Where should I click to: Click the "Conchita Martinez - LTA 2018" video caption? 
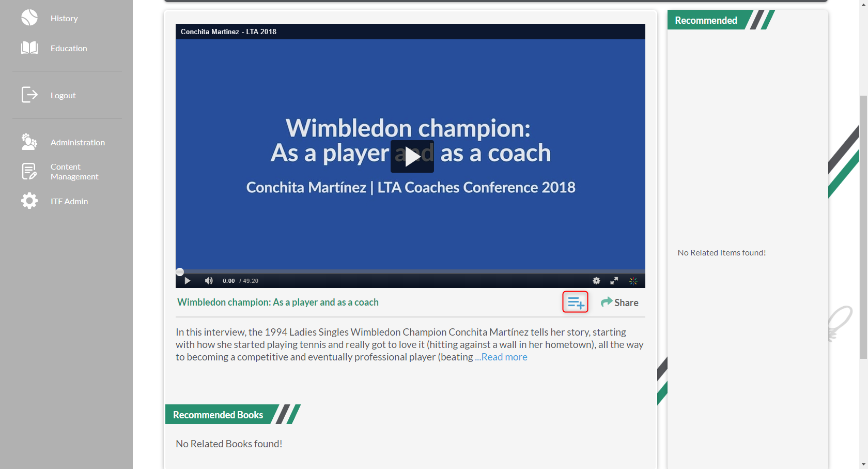[228, 32]
